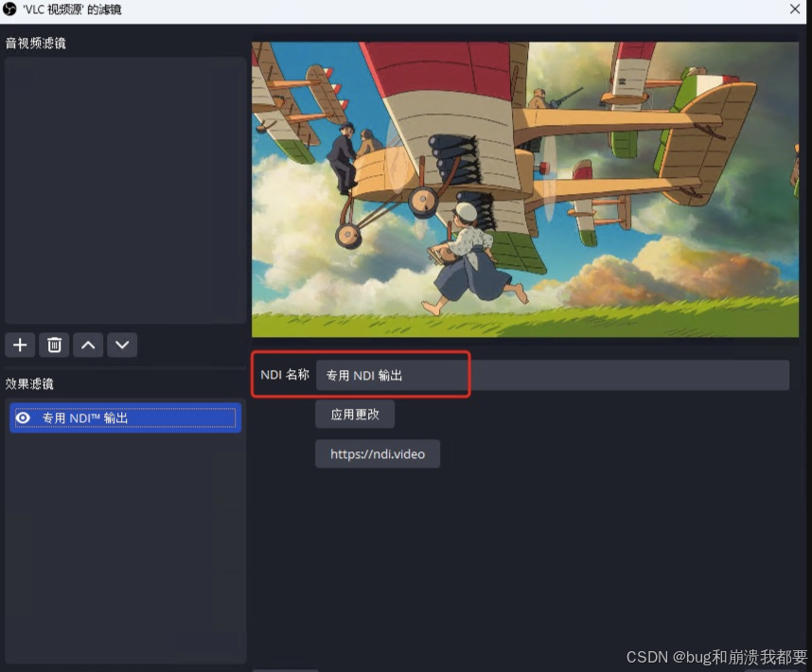Move filter down with down arrow
This screenshot has height=672, width=812.
pyautogui.click(x=122, y=345)
